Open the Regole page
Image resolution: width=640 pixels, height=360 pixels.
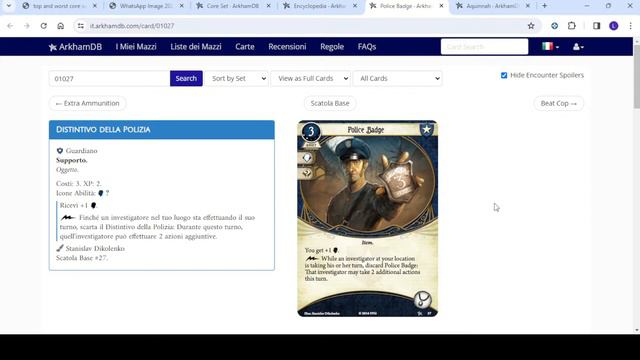[x=332, y=47]
